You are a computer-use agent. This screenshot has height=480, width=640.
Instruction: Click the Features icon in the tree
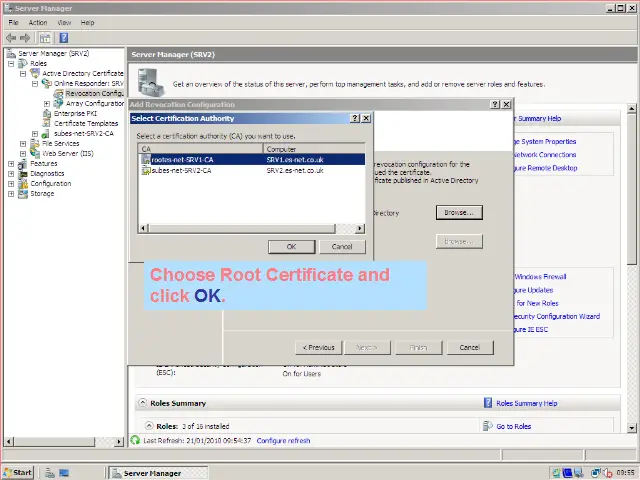23,164
